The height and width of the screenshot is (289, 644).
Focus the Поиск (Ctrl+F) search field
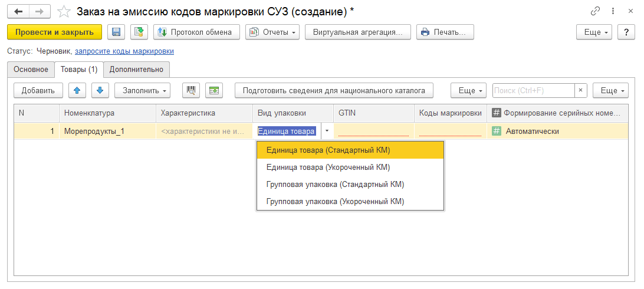pos(533,90)
